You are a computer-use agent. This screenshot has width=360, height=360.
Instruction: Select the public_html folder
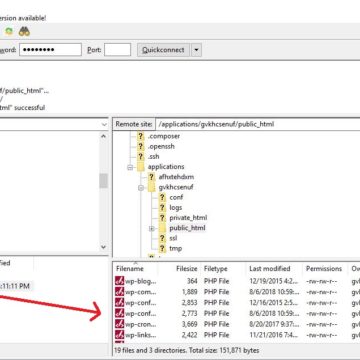point(187,228)
